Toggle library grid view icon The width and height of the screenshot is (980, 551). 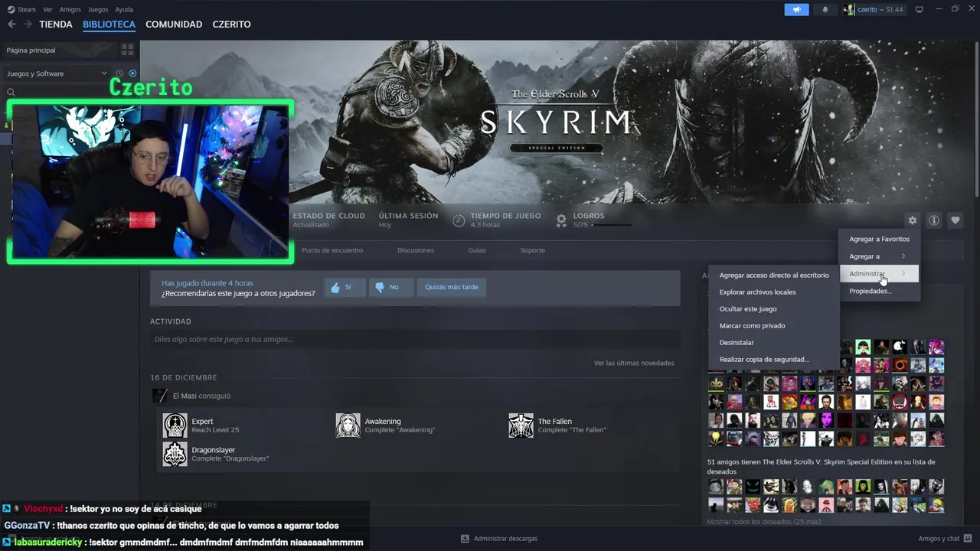(127, 50)
